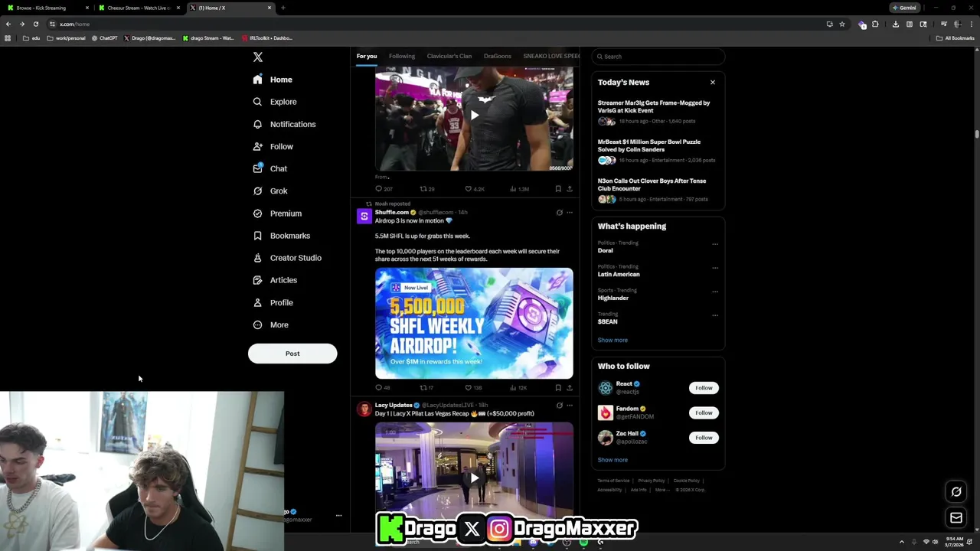Open account switcher menu dots at sidebar bottom
This screenshot has width=980, height=551.
coord(338,516)
